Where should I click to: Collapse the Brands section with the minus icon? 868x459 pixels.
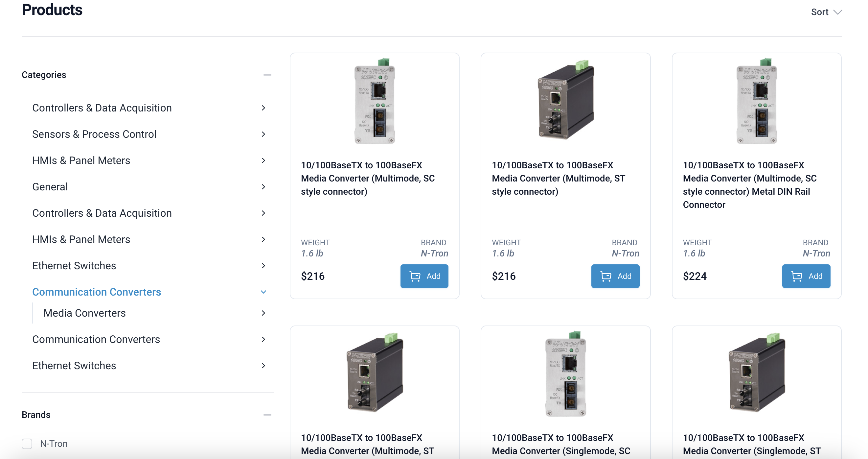click(267, 415)
